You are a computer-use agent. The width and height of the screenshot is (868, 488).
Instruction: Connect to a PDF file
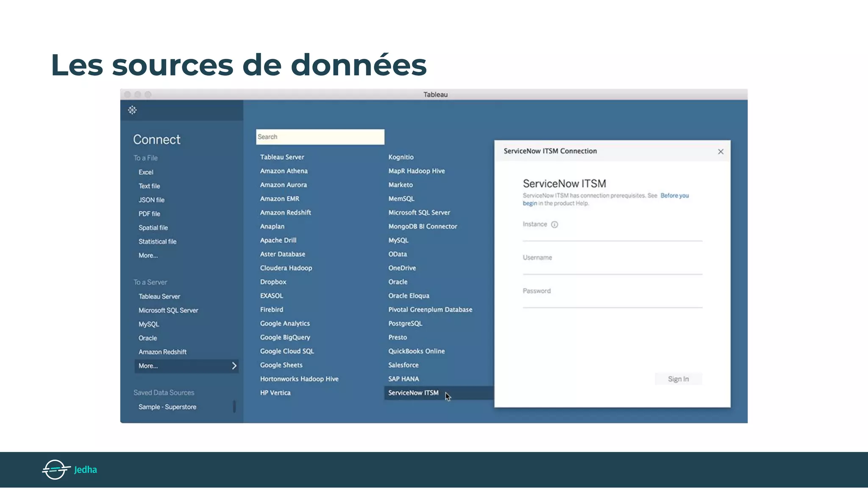click(149, 214)
